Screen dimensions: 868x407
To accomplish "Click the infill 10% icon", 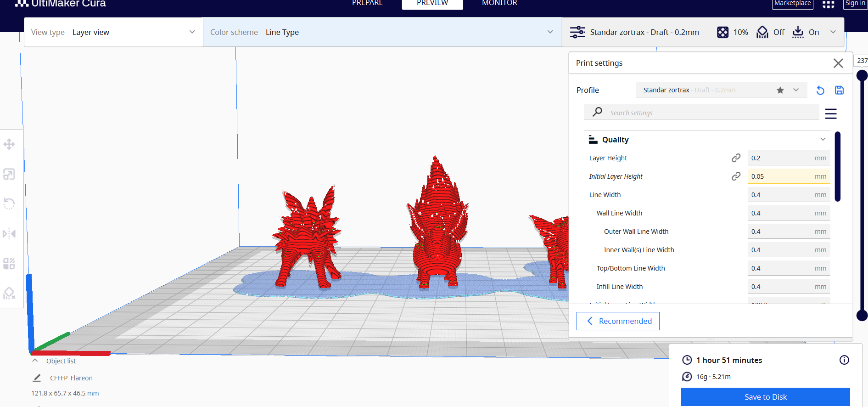I will 722,32.
